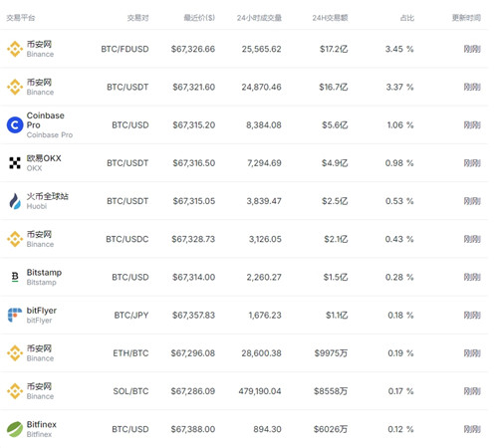This screenshot has width=498, height=448.
Task: Click the Binance logo in BTC/FDUSD row
Action: [15, 49]
